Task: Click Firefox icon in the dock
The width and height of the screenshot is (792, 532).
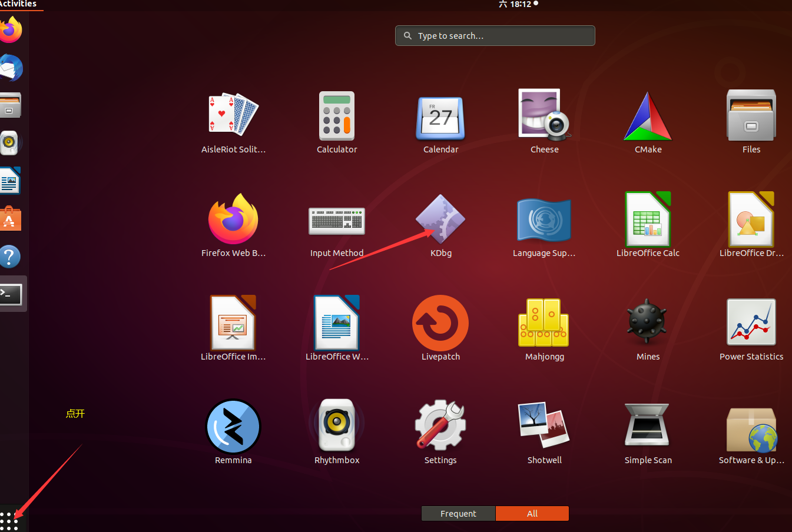Action: [x=11, y=30]
